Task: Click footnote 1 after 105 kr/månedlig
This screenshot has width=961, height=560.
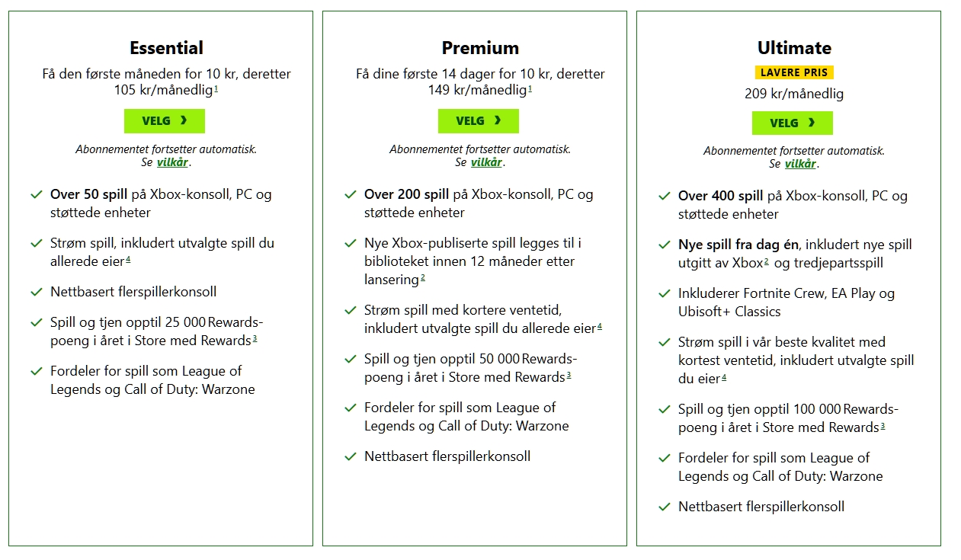Action: [216, 89]
